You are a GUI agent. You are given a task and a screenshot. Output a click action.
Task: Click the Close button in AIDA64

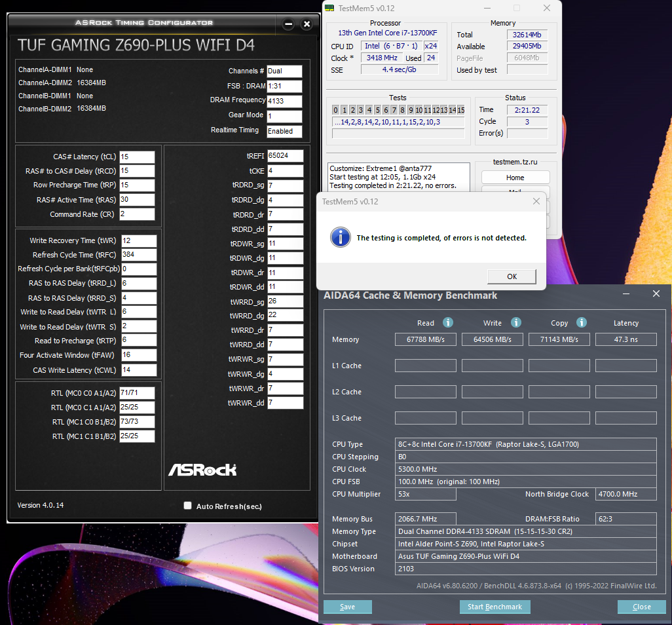pos(642,607)
